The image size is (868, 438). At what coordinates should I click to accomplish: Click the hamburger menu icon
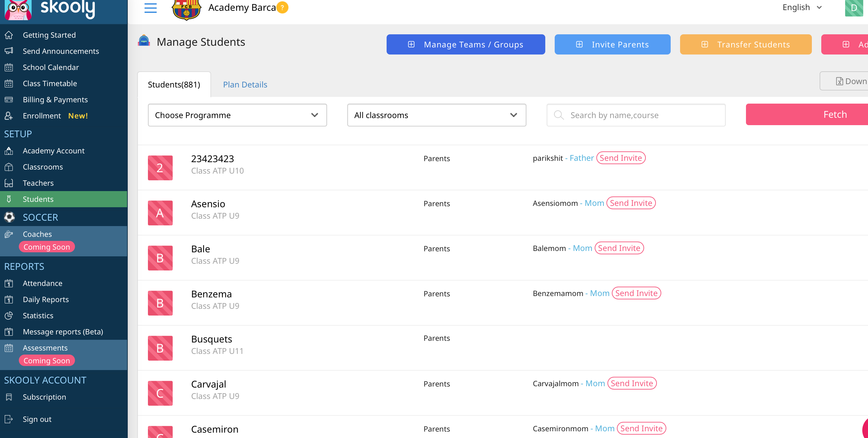(150, 8)
